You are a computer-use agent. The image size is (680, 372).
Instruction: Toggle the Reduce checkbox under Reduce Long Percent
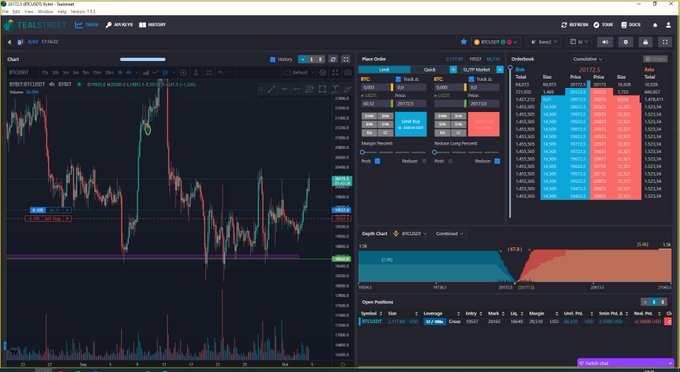click(x=497, y=161)
